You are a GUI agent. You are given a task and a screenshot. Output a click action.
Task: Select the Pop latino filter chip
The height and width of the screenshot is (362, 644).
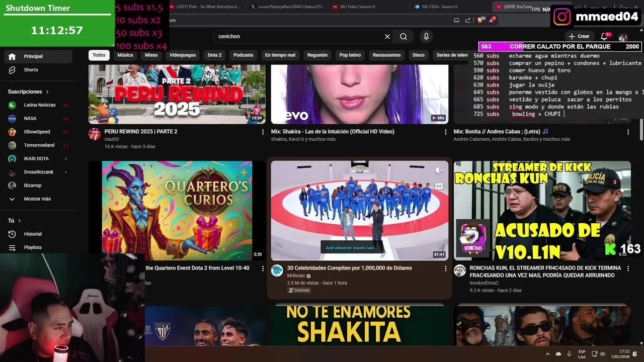[350, 55]
